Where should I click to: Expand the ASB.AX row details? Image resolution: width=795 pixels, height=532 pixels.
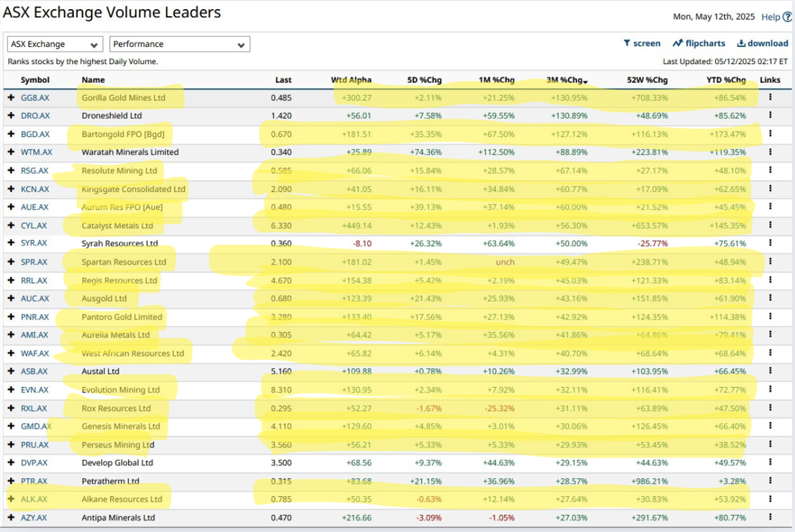[11, 371]
